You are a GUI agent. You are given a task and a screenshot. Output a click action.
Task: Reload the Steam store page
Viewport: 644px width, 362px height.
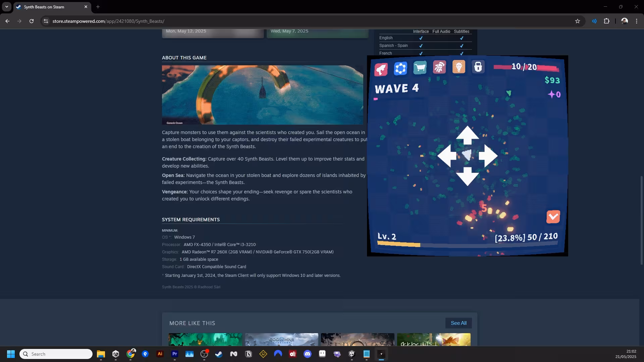tap(32, 21)
